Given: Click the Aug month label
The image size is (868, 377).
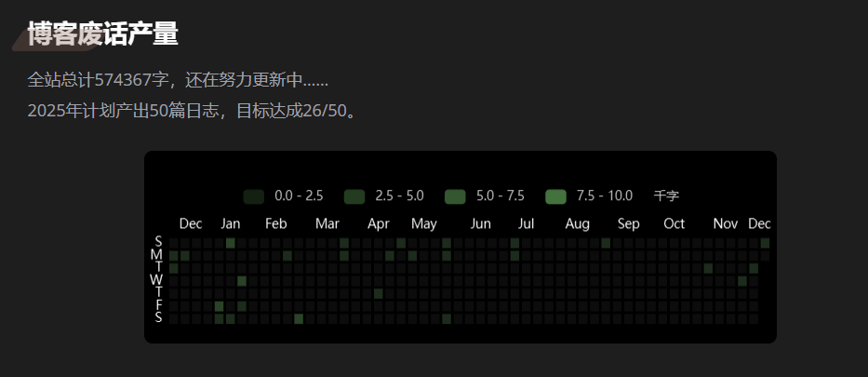Looking at the screenshot, I should tap(578, 223).
